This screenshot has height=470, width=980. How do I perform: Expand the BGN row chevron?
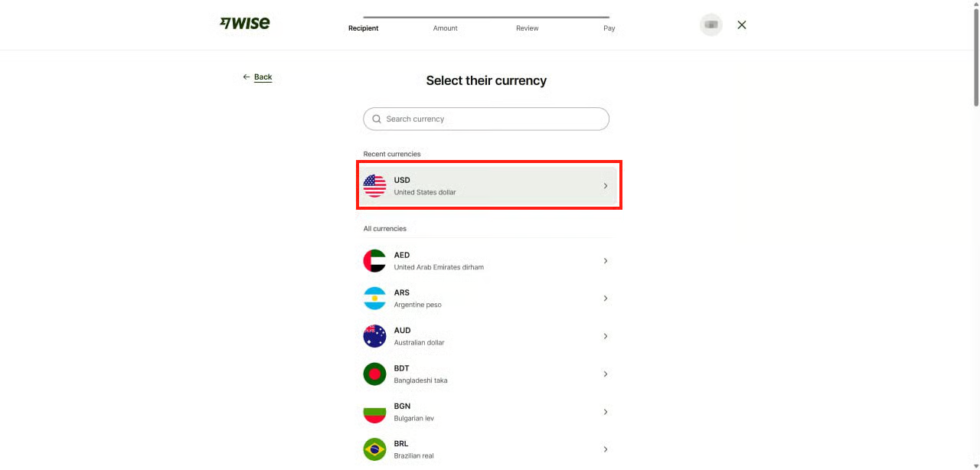606,412
